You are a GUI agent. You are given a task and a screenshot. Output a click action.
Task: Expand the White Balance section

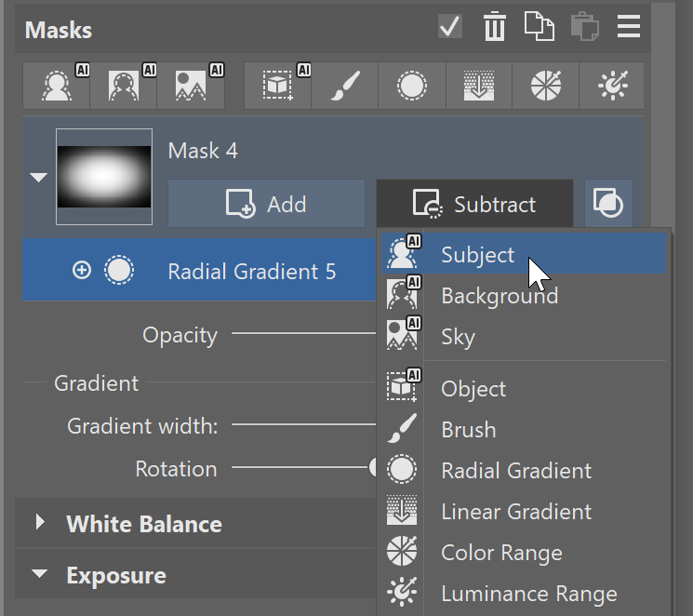pyautogui.click(x=40, y=523)
